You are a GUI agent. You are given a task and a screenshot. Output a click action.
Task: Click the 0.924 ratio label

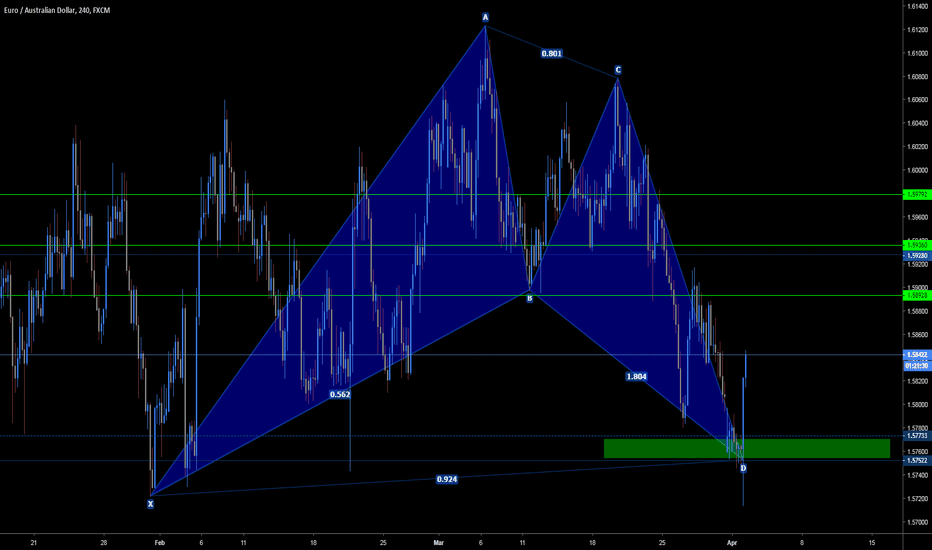(447, 479)
